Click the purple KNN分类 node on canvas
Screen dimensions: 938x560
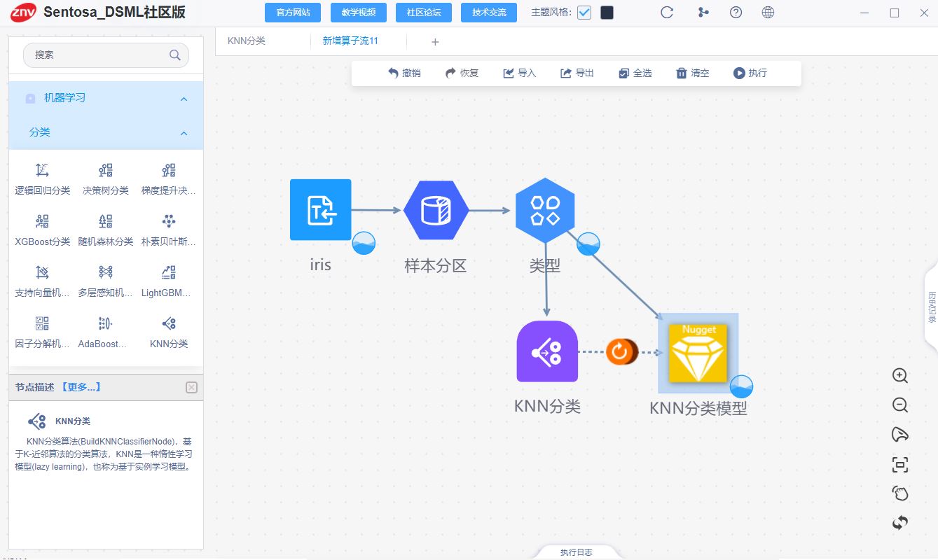point(547,351)
